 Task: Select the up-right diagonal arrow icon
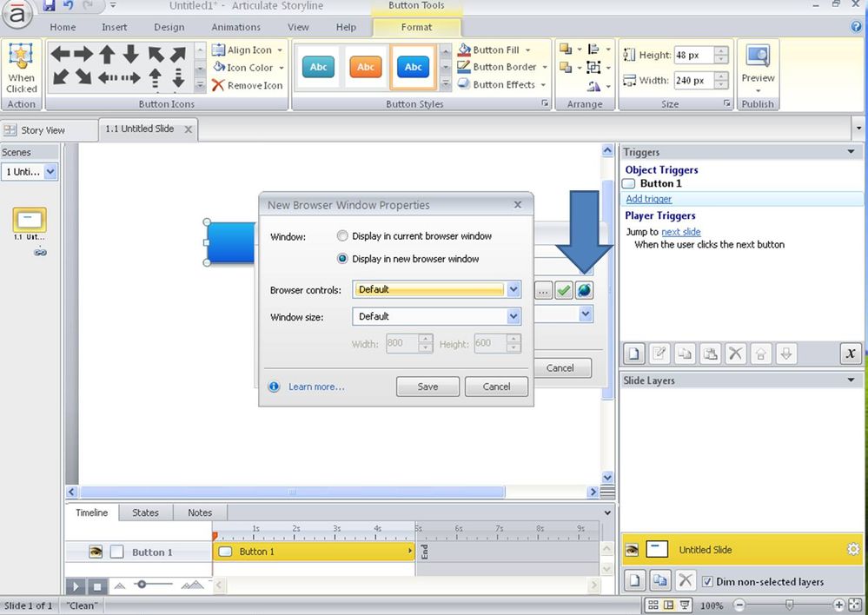coord(178,54)
